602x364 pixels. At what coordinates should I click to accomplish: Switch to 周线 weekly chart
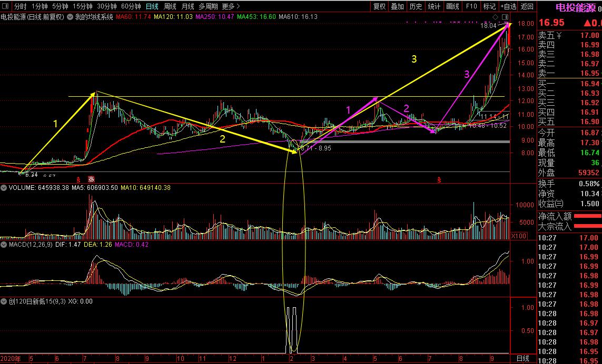(x=170, y=6)
